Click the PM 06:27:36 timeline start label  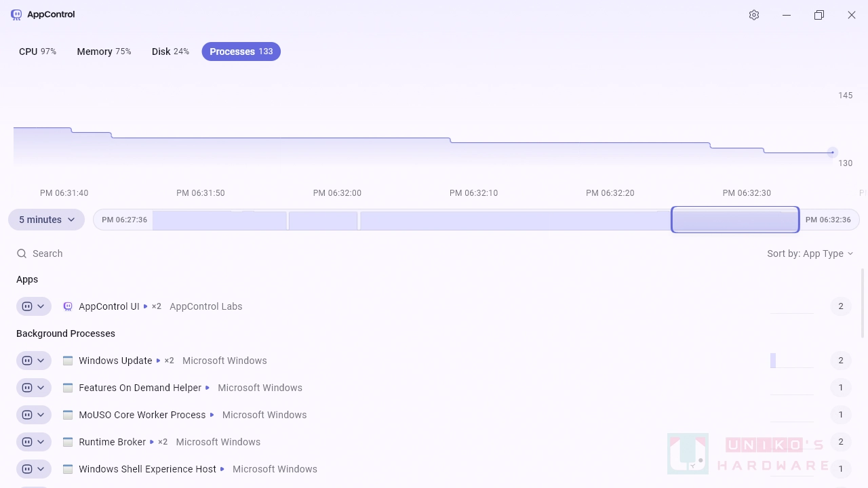click(124, 220)
